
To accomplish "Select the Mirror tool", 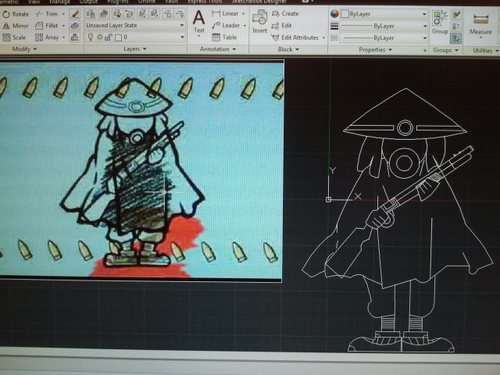I will coord(16,26).
